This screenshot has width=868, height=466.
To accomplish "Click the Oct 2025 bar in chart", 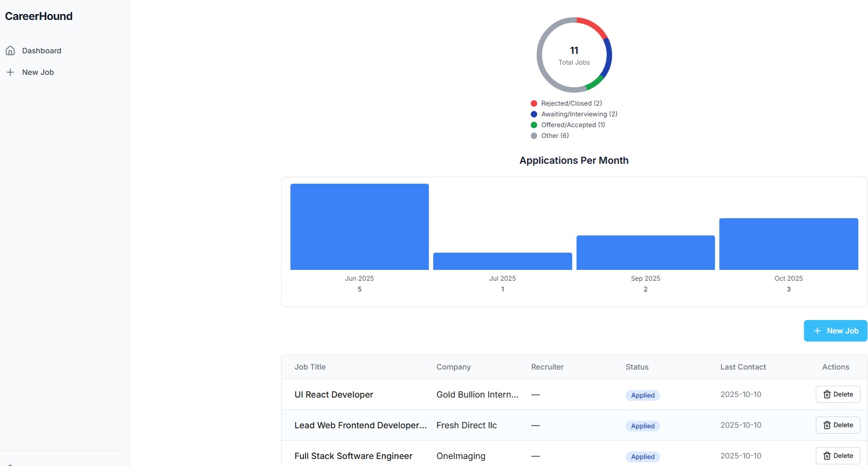I will click(788, 244).
